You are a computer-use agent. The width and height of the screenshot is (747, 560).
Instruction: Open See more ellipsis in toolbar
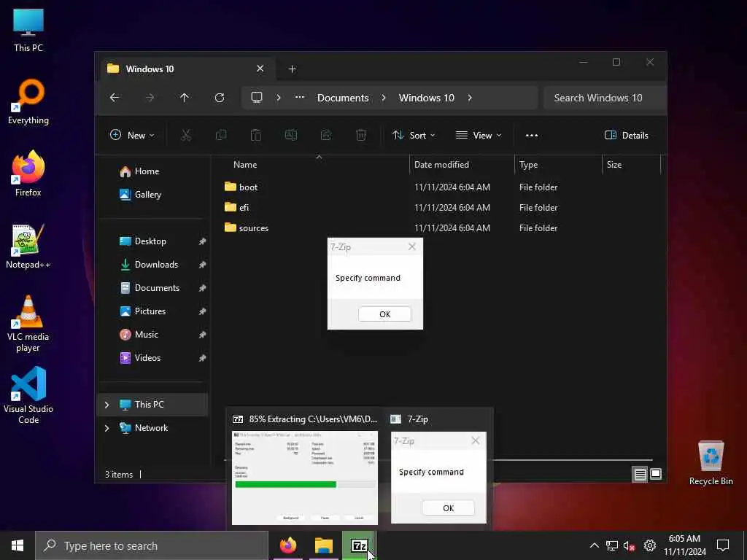pyautogui.click(x=532, y=135)
